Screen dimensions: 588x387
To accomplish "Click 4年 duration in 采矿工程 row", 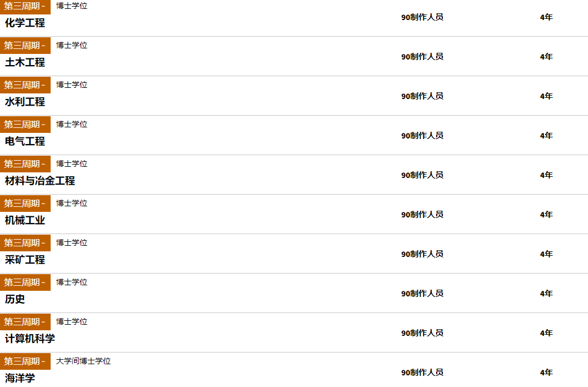I will point(546,254).
